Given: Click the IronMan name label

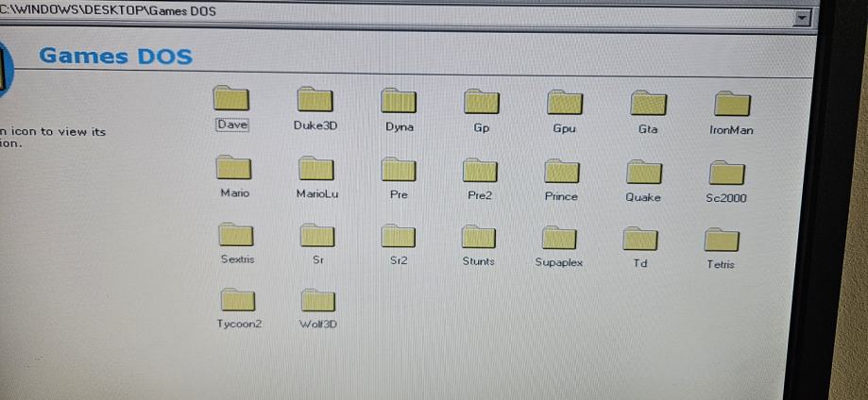Looking at the screenshot, I should click(731, 130).
